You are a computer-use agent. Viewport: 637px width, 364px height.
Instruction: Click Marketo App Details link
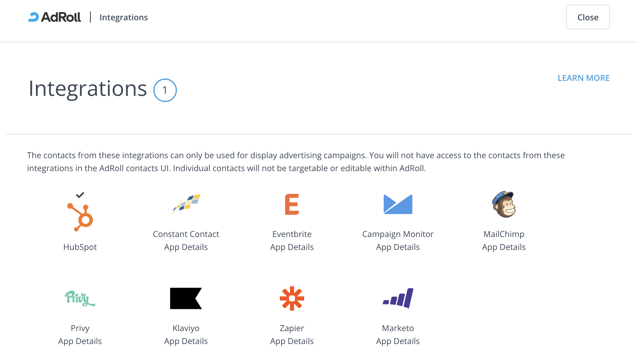click(398, 341)
